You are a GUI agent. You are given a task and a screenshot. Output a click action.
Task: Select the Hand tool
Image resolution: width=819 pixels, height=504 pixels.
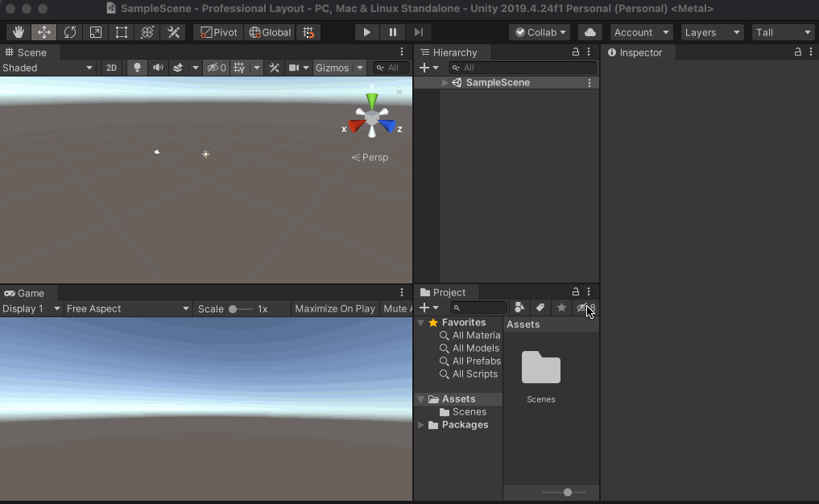click(x=19, y=32)
